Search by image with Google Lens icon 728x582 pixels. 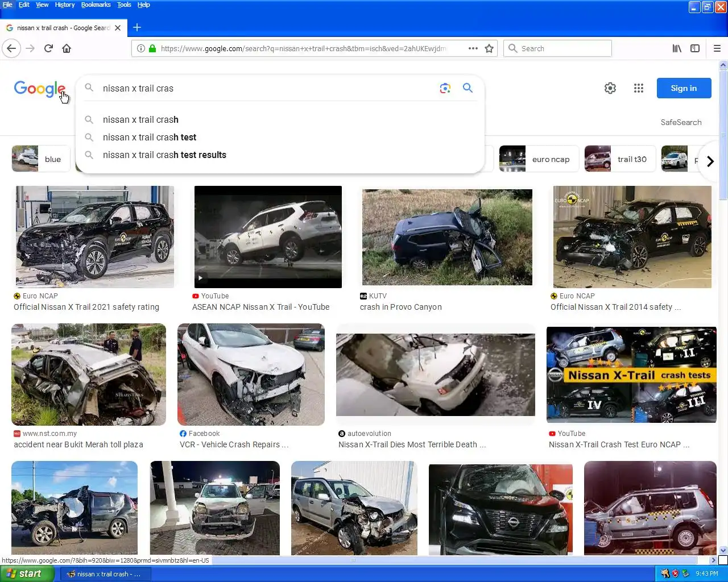click(x=445, y=88)
